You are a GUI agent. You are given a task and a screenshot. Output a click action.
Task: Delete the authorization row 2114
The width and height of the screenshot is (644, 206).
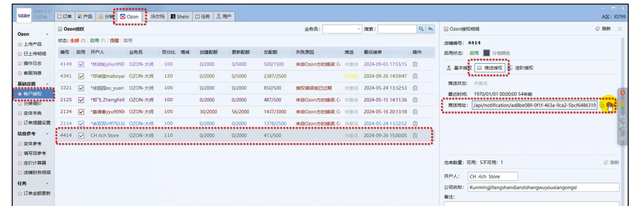415,123
